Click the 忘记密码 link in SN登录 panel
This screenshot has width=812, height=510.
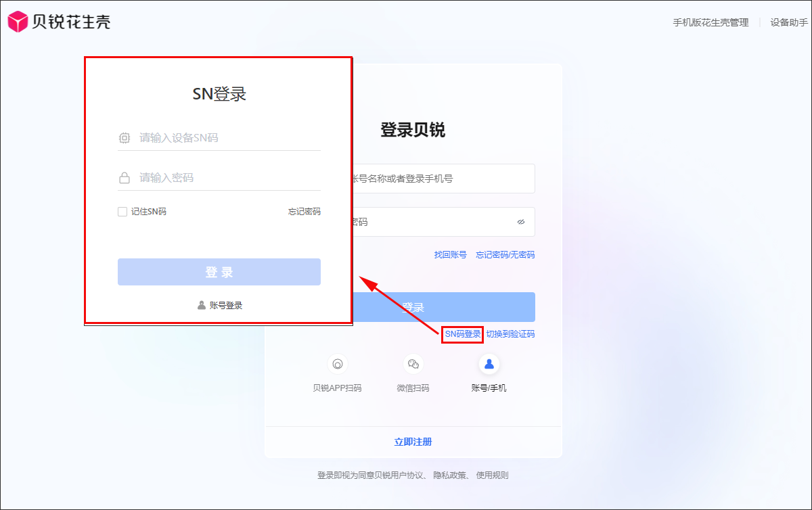point(304,212)
